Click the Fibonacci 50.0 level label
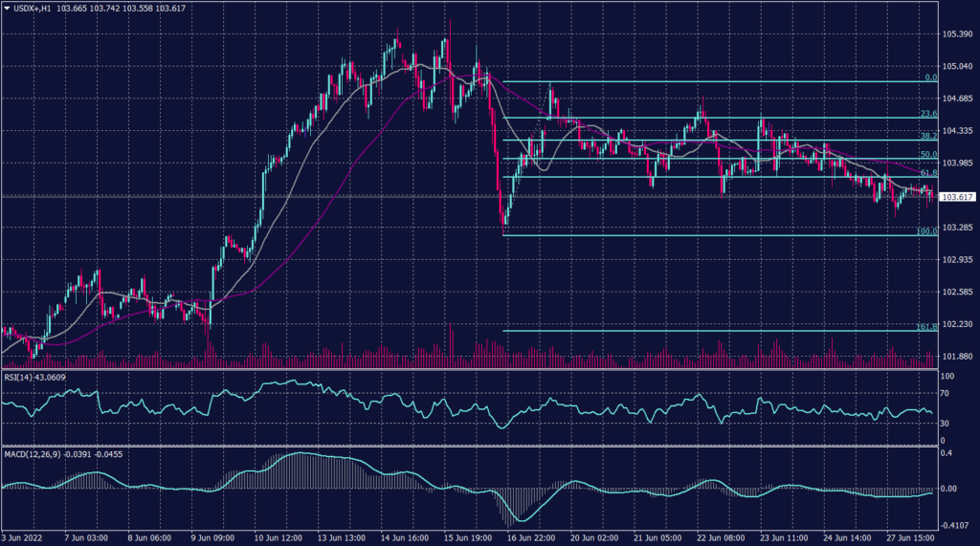 tap(927, 155)
